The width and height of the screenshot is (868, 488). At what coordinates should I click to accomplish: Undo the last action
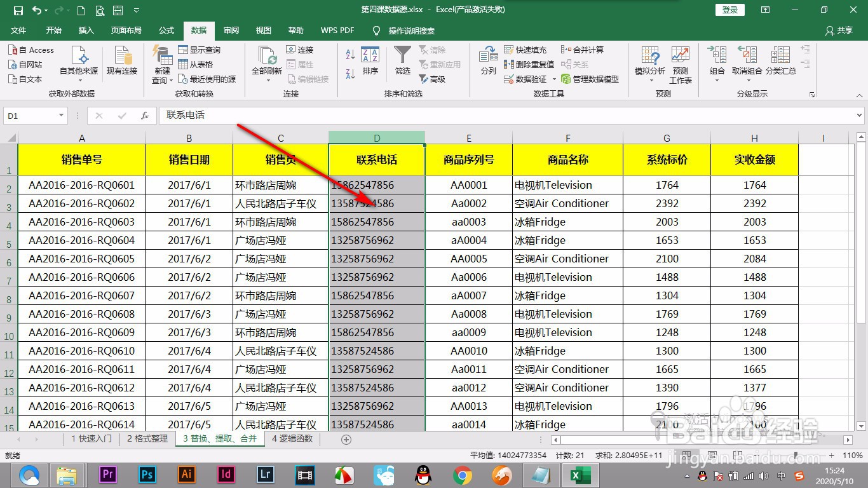coord(37,10)
